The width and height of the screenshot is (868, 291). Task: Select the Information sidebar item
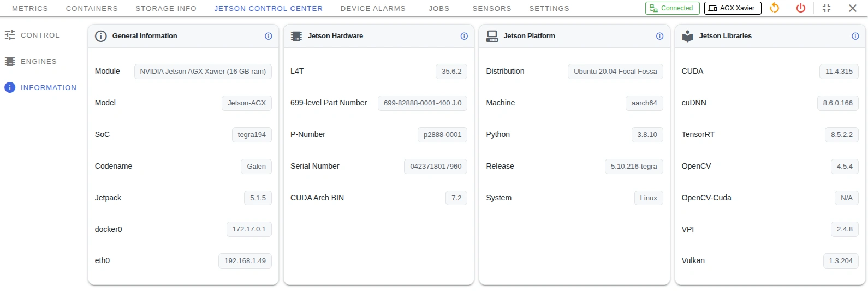[48, 88]
